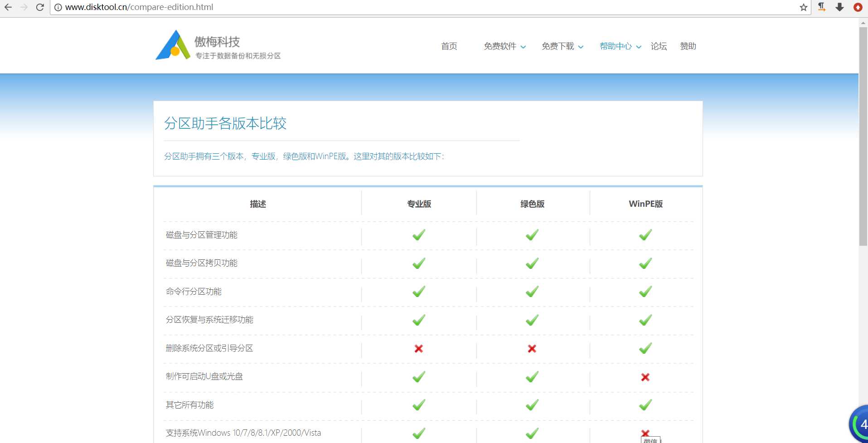This screenshot has width=868, height=443.
Task: Click the 磁盘与分区管理功能 row label
Action: 202,235
